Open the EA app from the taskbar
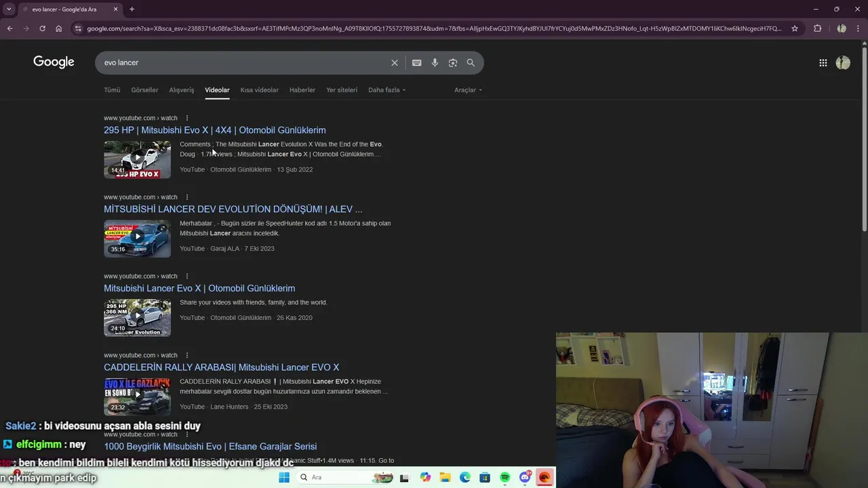 click(545, 477)
